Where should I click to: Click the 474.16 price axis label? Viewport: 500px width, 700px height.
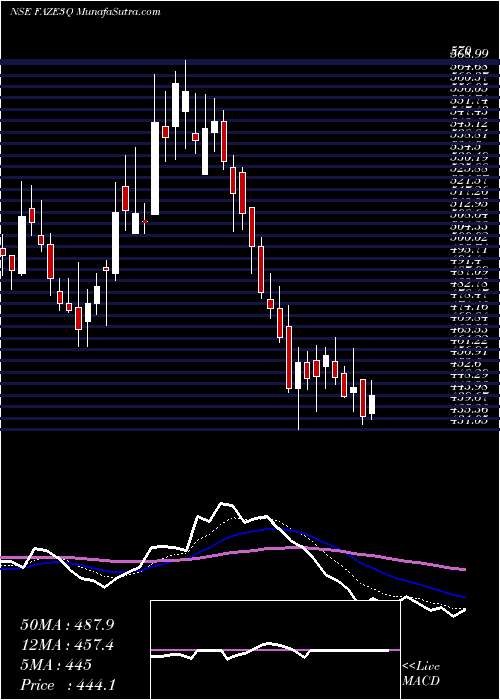[x=467, y=307]
